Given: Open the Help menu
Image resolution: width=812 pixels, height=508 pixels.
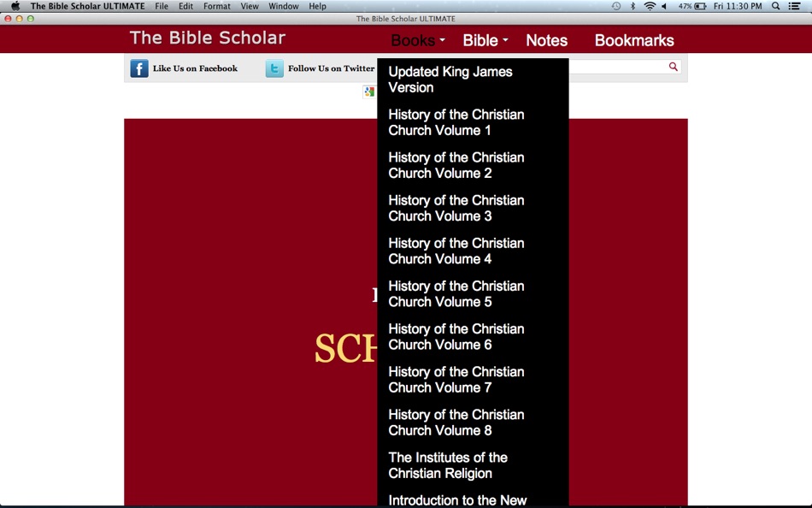Looking at the screenshot, I should pyautogui.click(x=317, y=6).
